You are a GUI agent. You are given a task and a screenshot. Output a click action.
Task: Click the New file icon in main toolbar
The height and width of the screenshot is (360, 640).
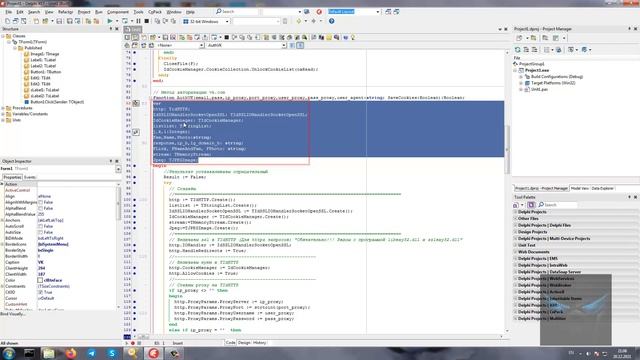[7, 21]
